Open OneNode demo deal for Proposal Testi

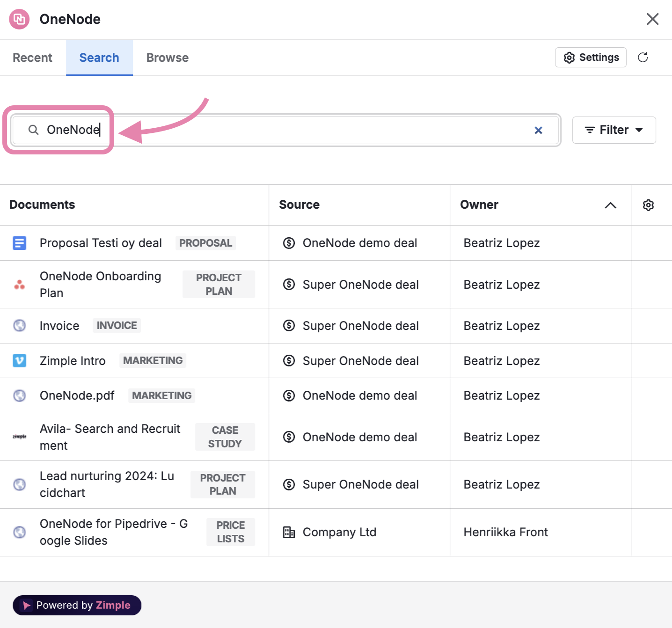coord(360,243)
